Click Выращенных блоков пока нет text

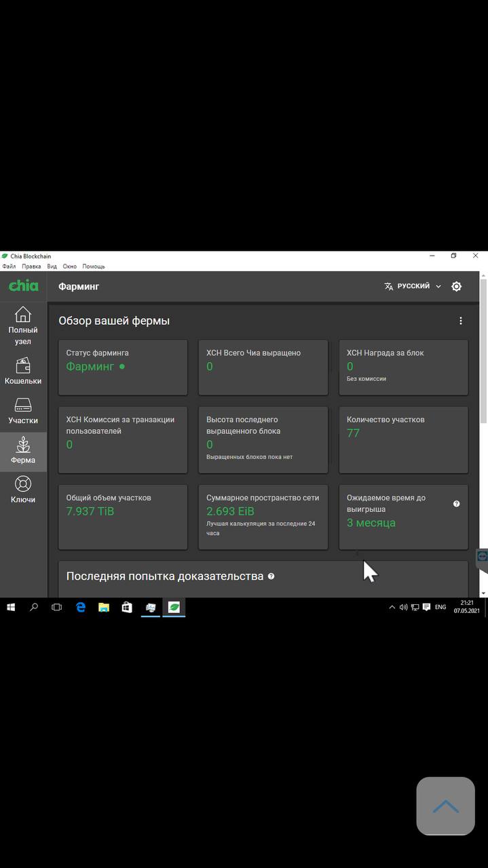250,457
